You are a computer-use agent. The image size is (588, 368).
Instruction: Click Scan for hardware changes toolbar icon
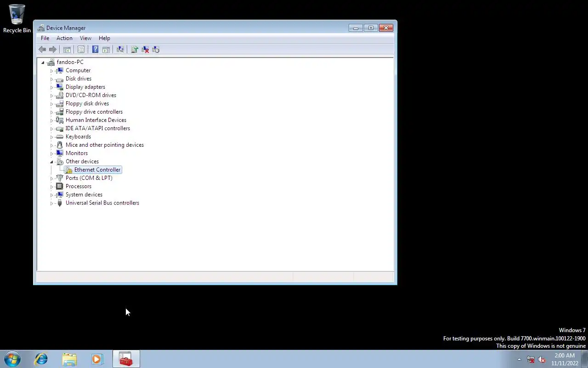point(120,49)
